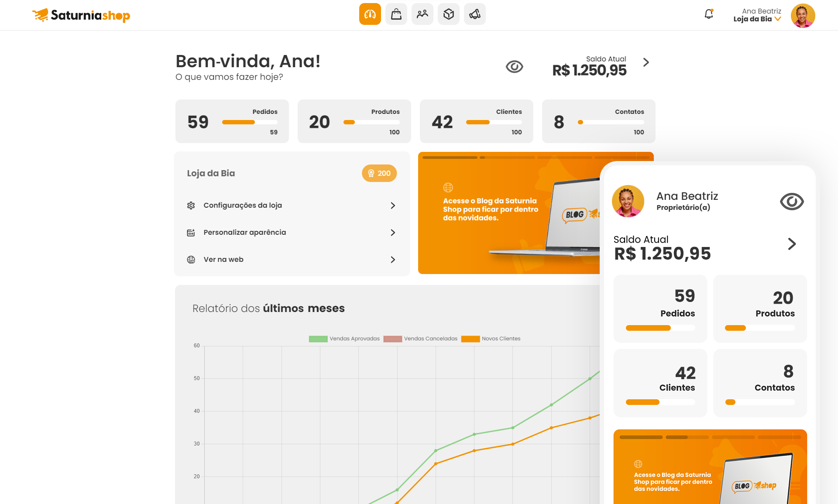Click the 200 pontos reward badge

coord(378,173)
